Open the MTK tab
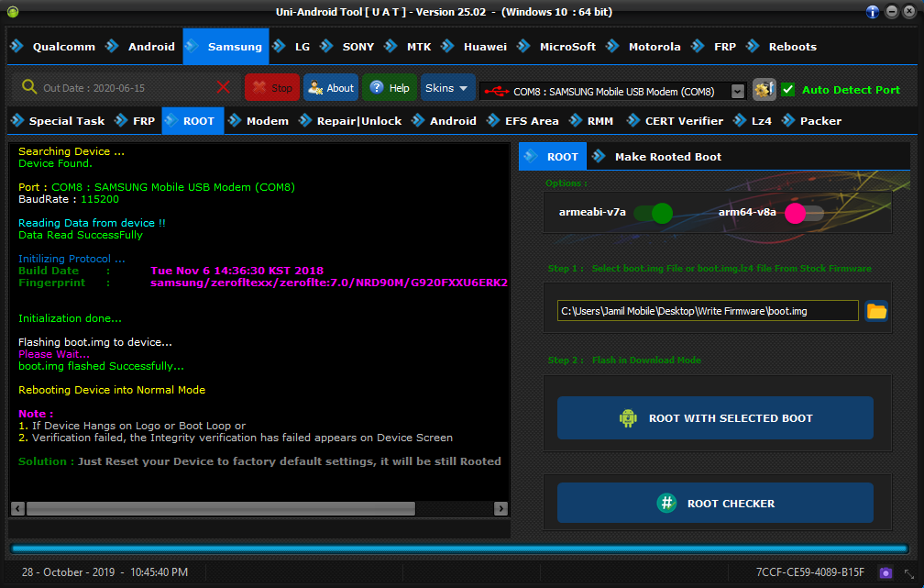Viewport: 924px width, 588px height. point(409,47)
